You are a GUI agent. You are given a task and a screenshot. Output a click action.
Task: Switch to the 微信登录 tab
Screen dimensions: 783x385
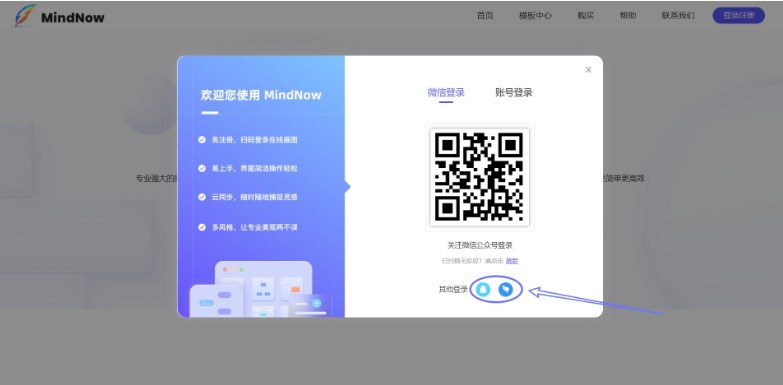446,92
